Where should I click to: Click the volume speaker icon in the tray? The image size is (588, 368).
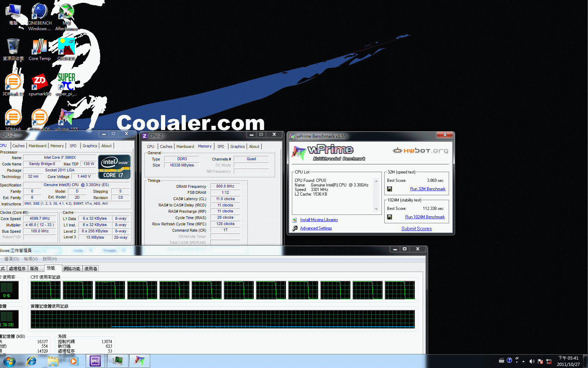(x=532, y=361)
